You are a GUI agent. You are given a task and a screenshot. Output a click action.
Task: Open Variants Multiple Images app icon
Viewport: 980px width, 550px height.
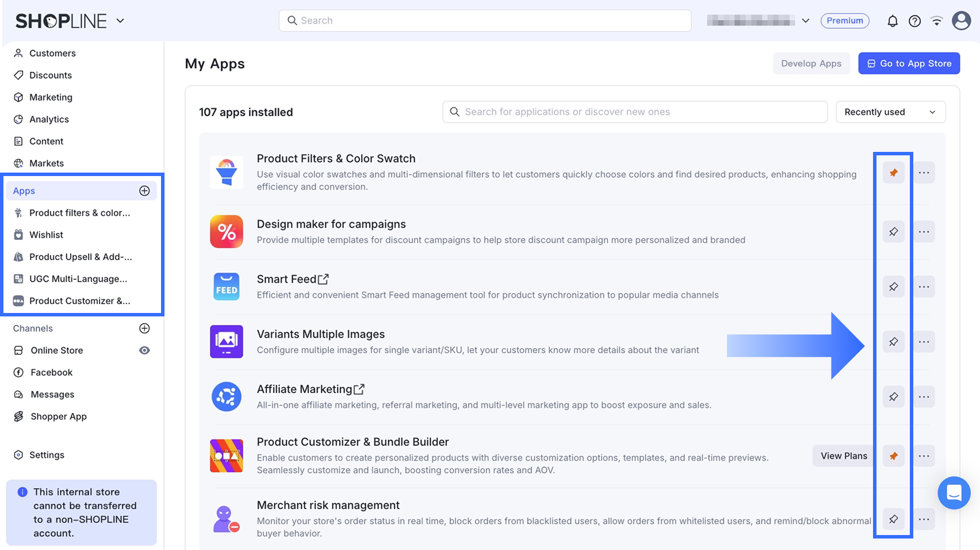[x=227, y=342]
